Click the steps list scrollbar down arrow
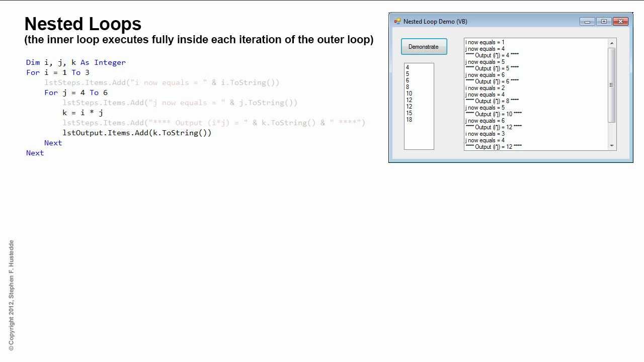Viewport: 644px width, 362px height. [x=612, y=146]
